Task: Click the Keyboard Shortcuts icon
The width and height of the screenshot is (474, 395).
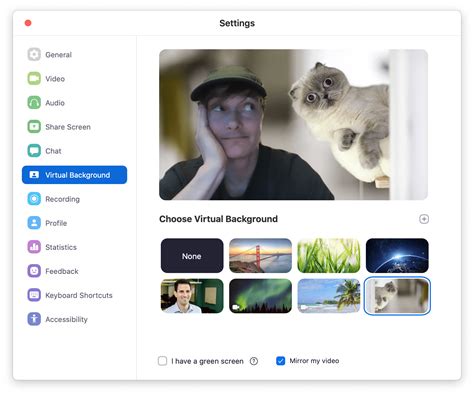Action: coord(34,295)
